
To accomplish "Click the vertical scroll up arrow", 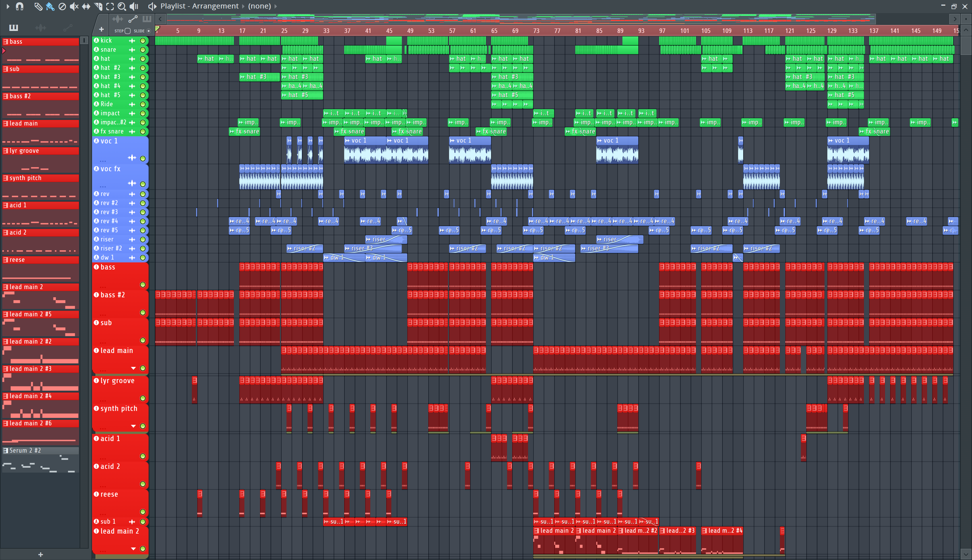I will [966, 30].
